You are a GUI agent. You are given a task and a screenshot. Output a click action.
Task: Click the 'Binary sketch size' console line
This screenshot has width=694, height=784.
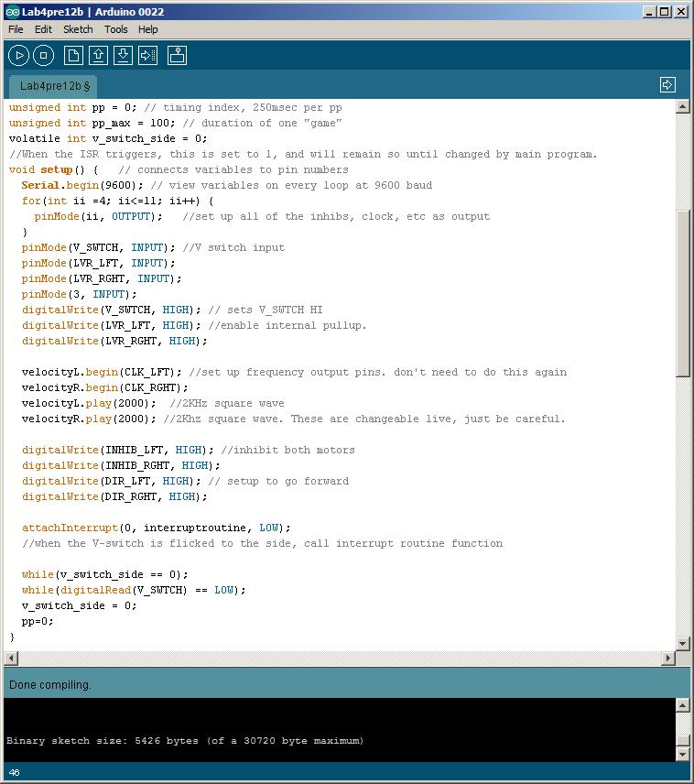click(x=185, y=741)
